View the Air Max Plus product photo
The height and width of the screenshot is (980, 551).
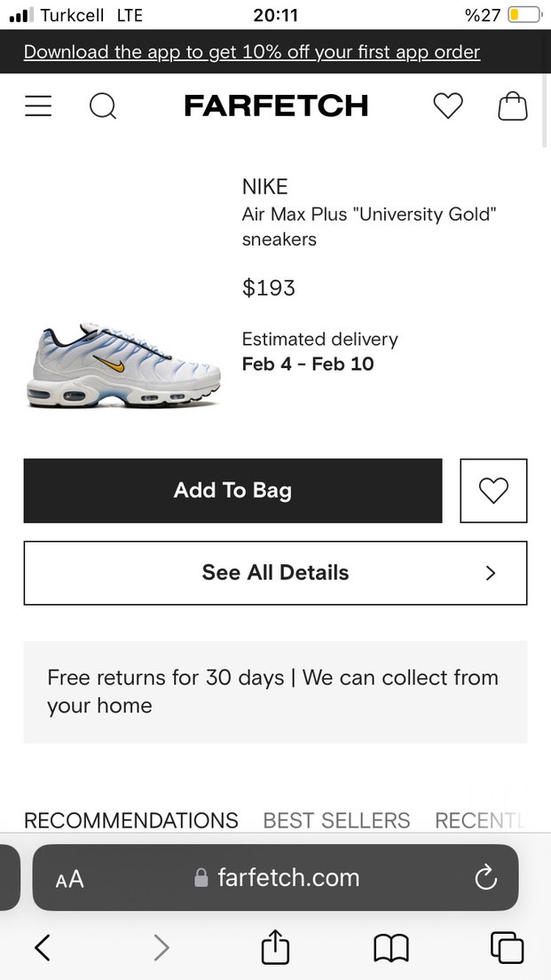[x=122, y=364]
